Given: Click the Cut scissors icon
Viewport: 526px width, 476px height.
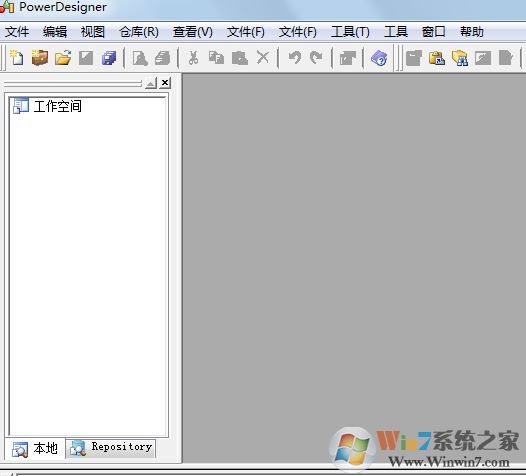Looking at the screenshot, I should pyautogui.click(x=193, y=58).
